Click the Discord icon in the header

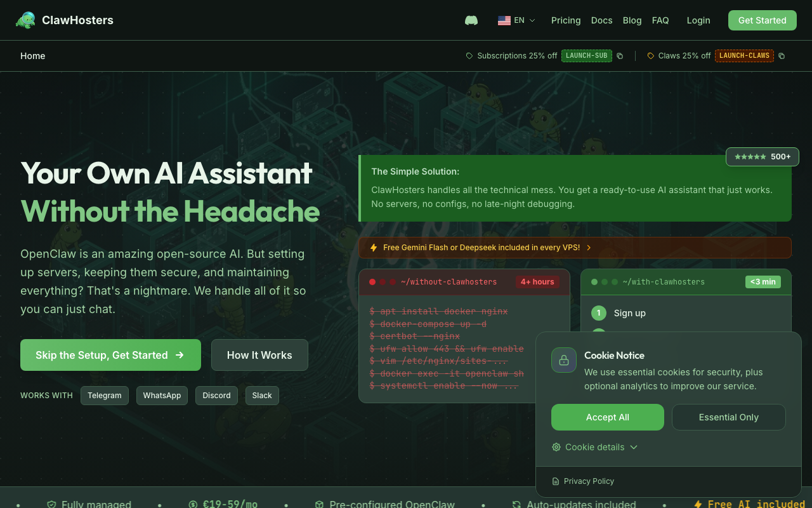click(x=471, y=20)
